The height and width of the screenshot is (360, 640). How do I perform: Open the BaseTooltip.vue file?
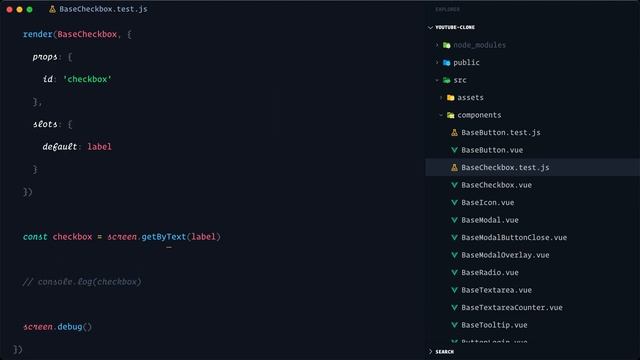[494, 325]
